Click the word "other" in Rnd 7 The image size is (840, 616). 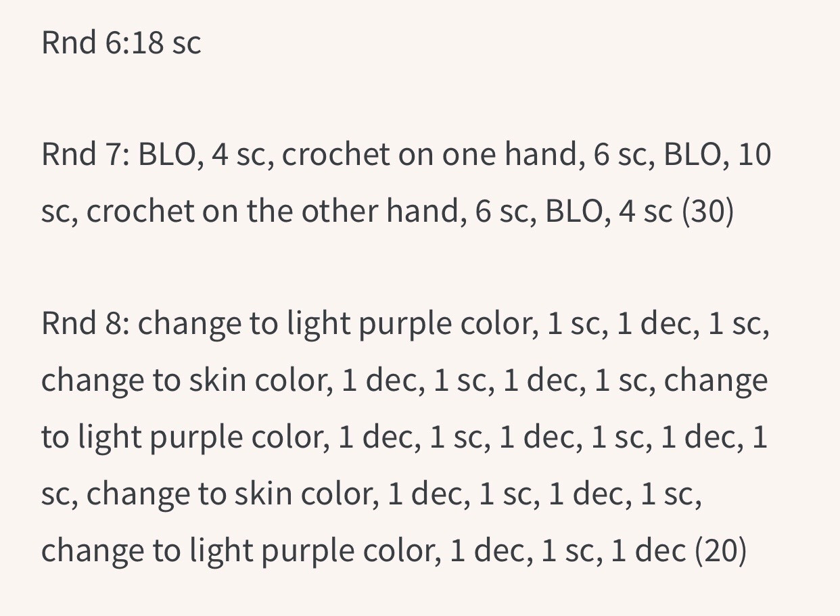(x=340, y=212)
